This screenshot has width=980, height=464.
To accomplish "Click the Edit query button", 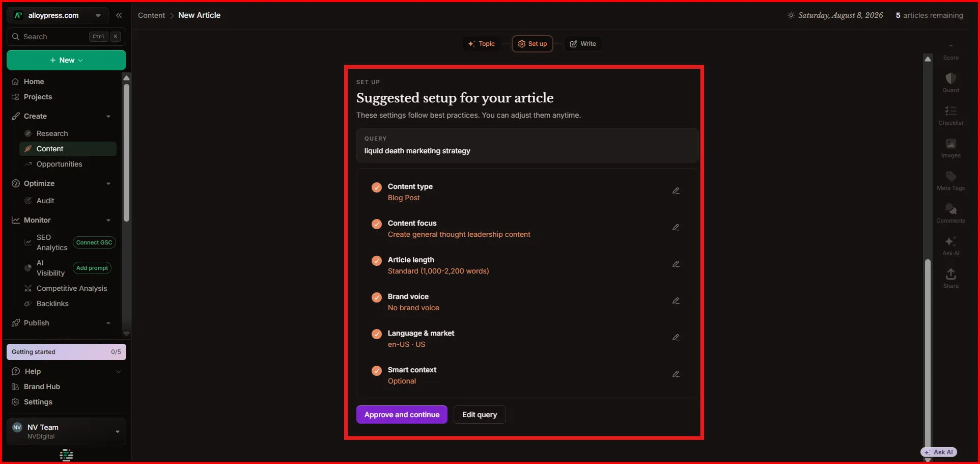I will click(x=480, y=415).
